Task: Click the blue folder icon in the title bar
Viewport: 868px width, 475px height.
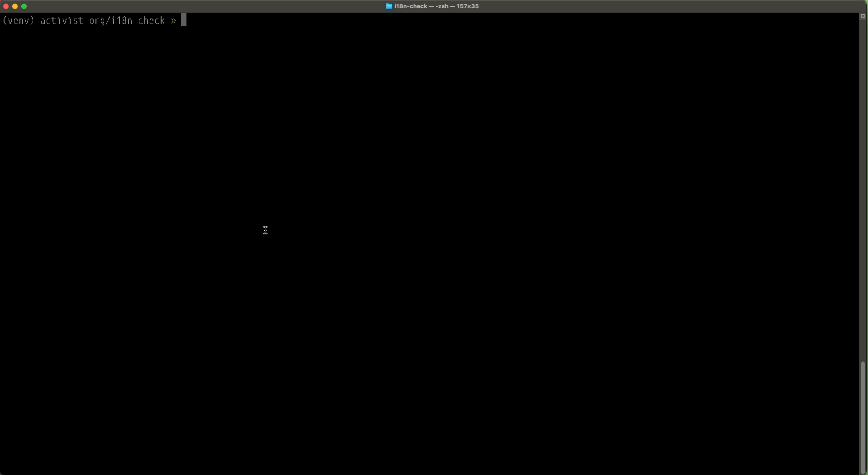Action: click(x=389, y=6)
